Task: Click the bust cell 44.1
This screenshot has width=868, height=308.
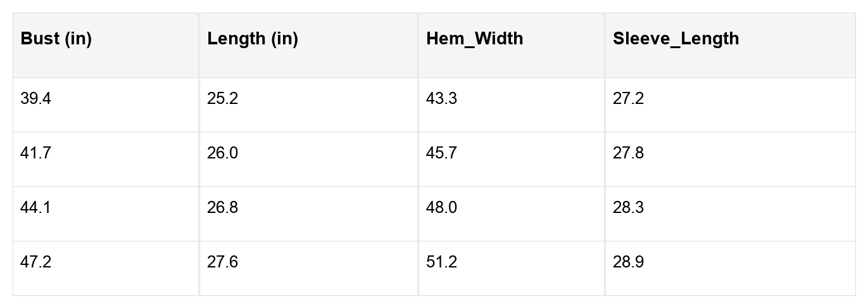Action: click(x=35, y=208)
